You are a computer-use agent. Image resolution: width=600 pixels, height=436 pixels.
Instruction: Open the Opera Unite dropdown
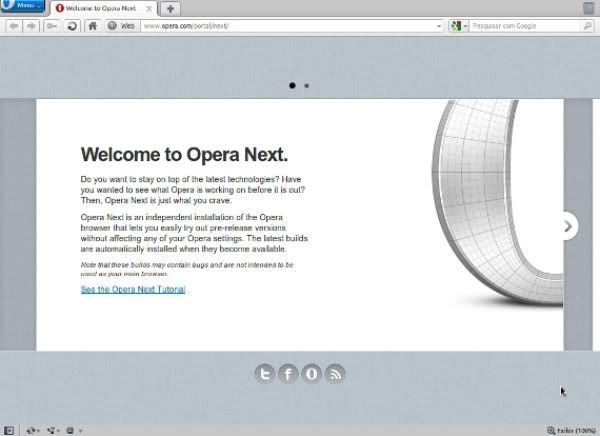(x=53, y=431)
